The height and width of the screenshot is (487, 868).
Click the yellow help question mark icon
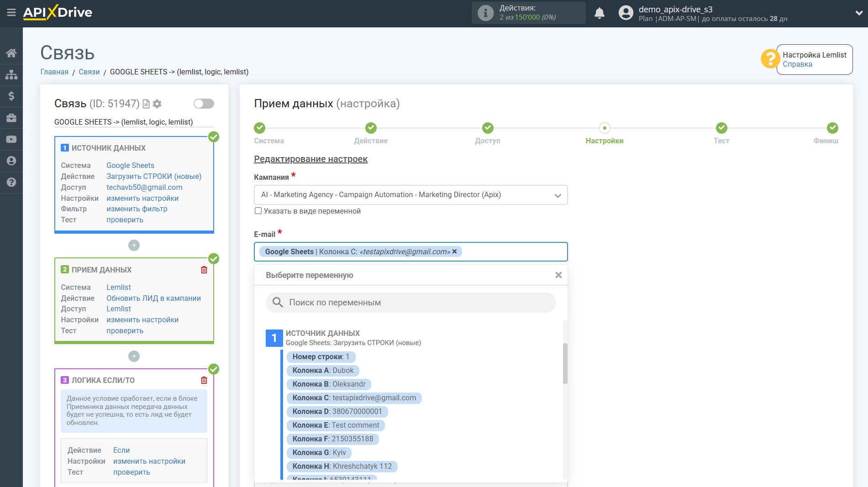770,59
